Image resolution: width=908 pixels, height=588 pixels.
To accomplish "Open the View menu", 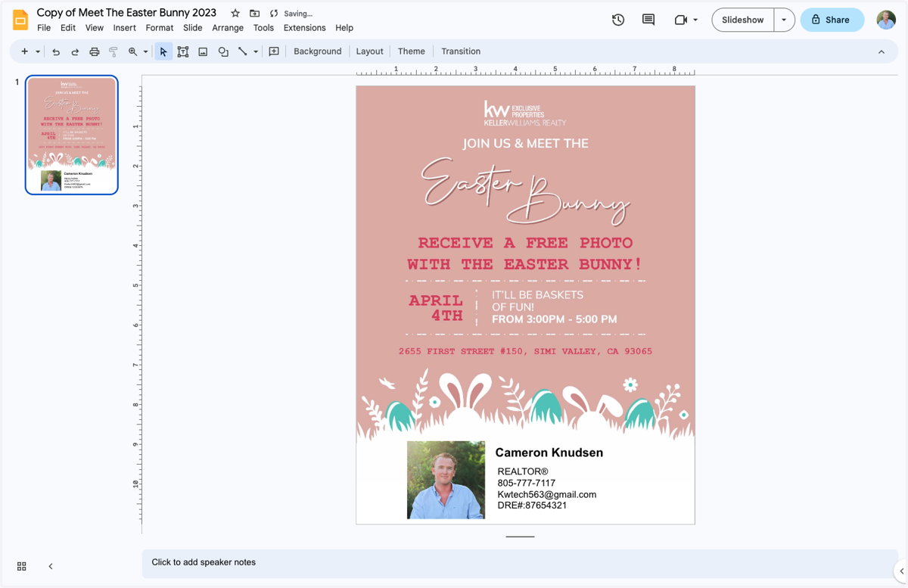I will pos(95,28).
